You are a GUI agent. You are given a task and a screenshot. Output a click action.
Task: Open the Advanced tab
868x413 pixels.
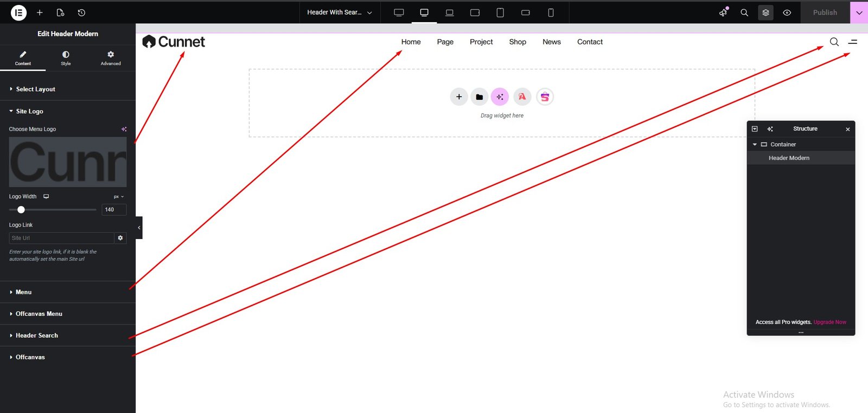[x=111, y=57]
